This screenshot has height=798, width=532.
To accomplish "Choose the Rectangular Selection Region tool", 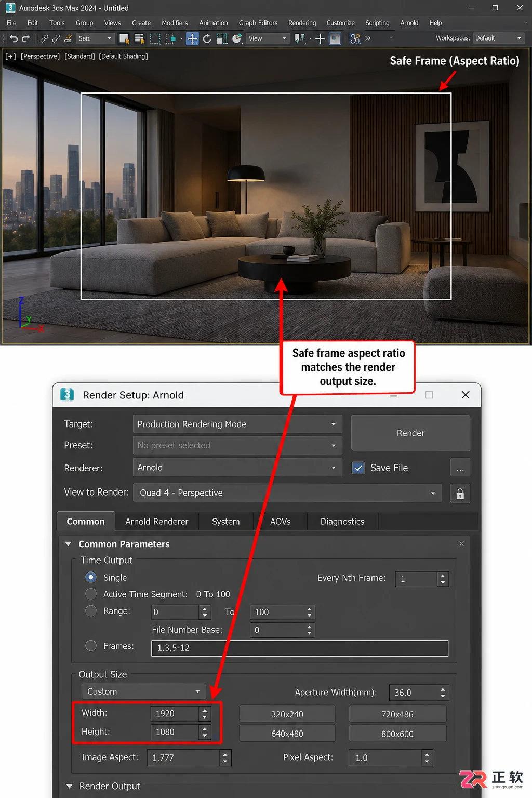I will pyautogui.click(x=155, y=38).
